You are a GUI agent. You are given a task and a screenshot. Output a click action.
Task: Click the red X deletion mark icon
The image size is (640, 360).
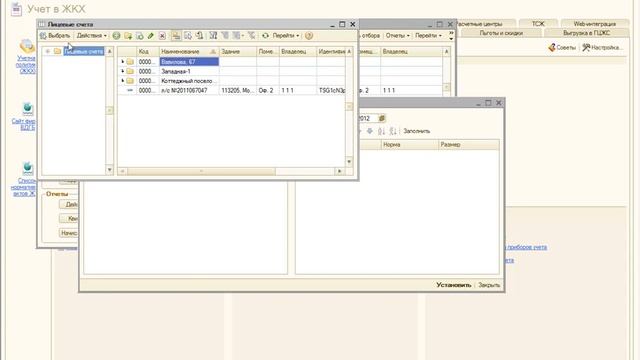162,36
